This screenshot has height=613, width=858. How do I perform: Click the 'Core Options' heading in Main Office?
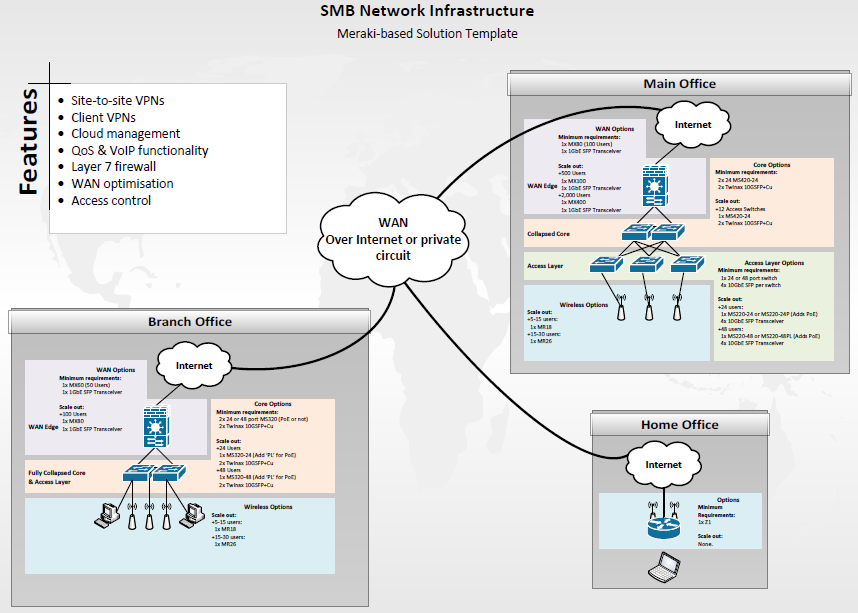click(772, 165)
